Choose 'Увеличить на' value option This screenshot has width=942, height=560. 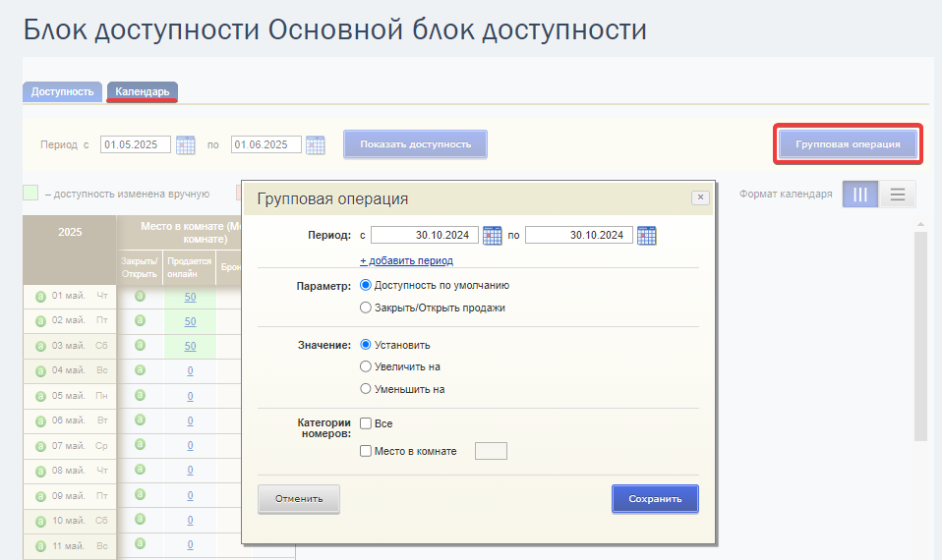365,366
